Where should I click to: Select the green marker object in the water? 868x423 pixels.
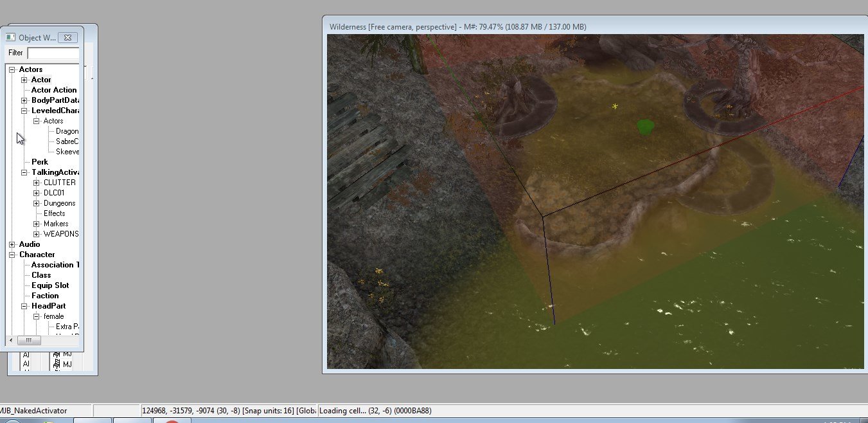click(645, 127)
